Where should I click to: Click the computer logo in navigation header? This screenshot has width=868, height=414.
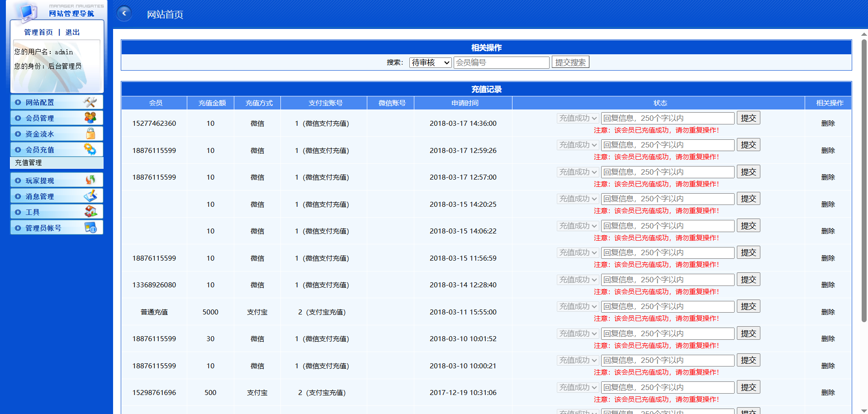28,12
